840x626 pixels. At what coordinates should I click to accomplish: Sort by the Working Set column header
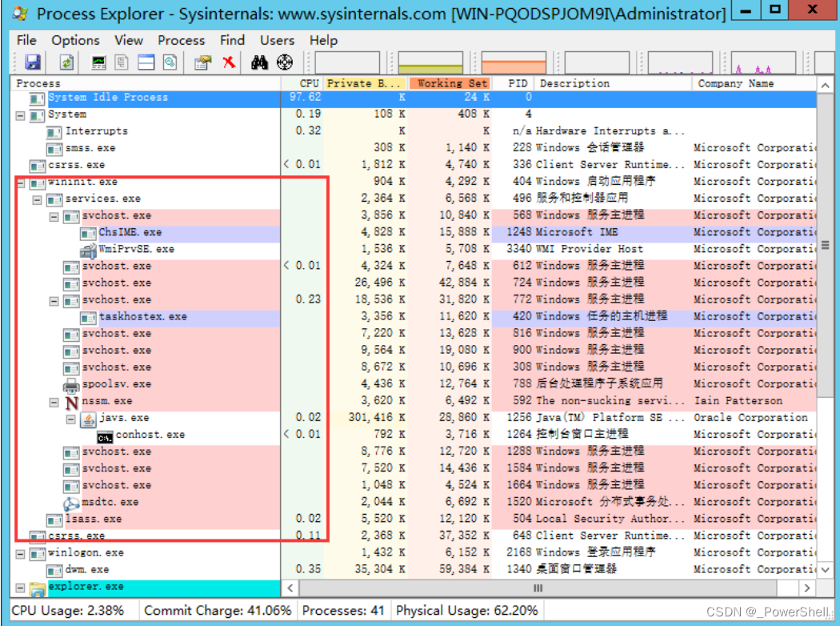tap(450, 83)
